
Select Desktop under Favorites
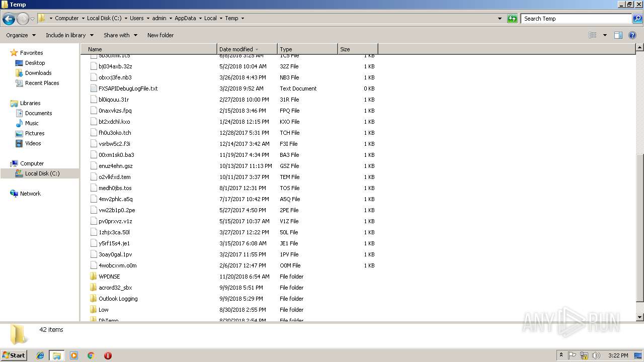(35, 63)
